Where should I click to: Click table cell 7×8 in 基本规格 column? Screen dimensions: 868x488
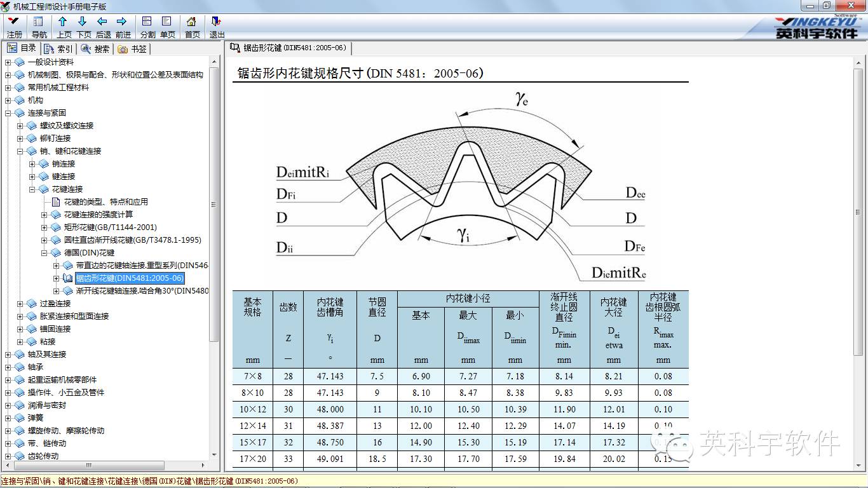252,376
